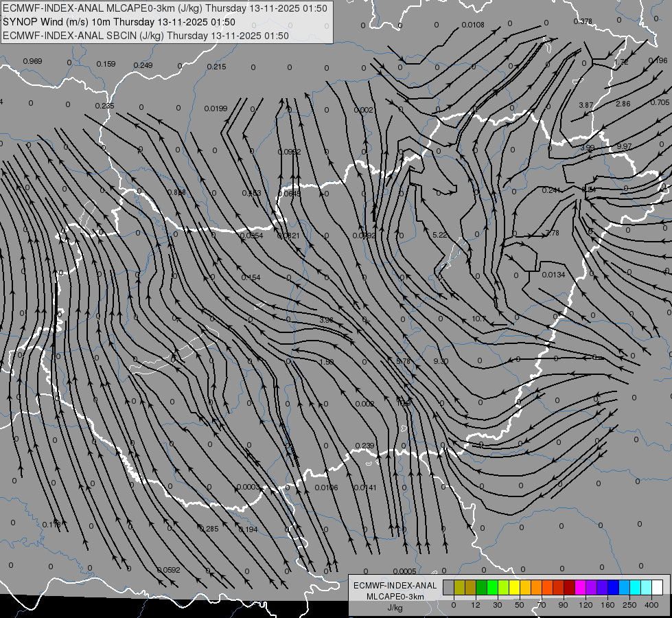Click the map value 0.249

143,65
